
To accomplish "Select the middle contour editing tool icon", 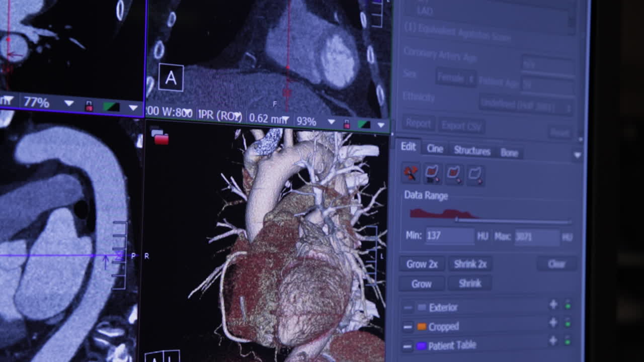I will [454, 173].
